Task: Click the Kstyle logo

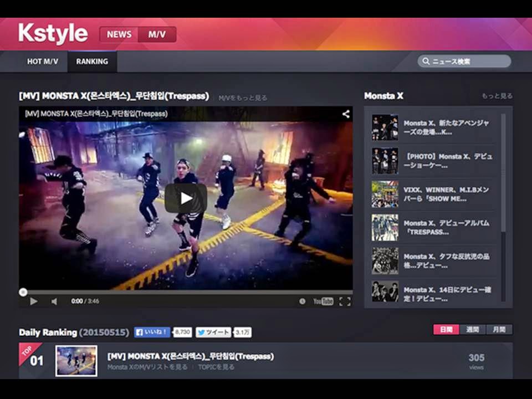Action: coord(53,33)
